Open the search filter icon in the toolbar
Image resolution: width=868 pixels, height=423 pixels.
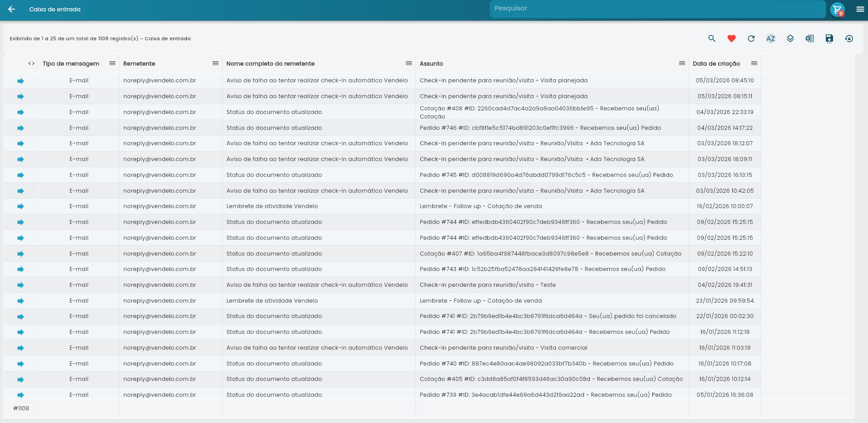tap(711, 39)
